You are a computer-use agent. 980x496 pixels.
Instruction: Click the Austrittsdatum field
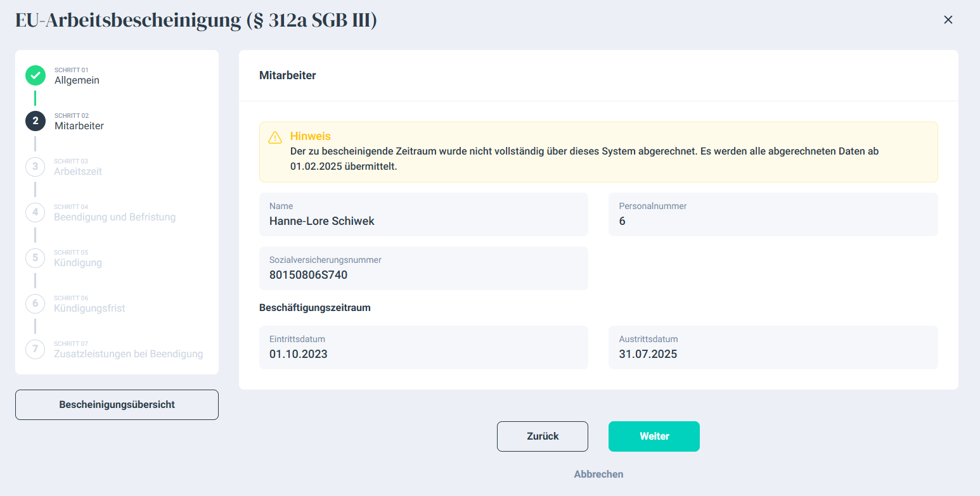coord(773,347)
